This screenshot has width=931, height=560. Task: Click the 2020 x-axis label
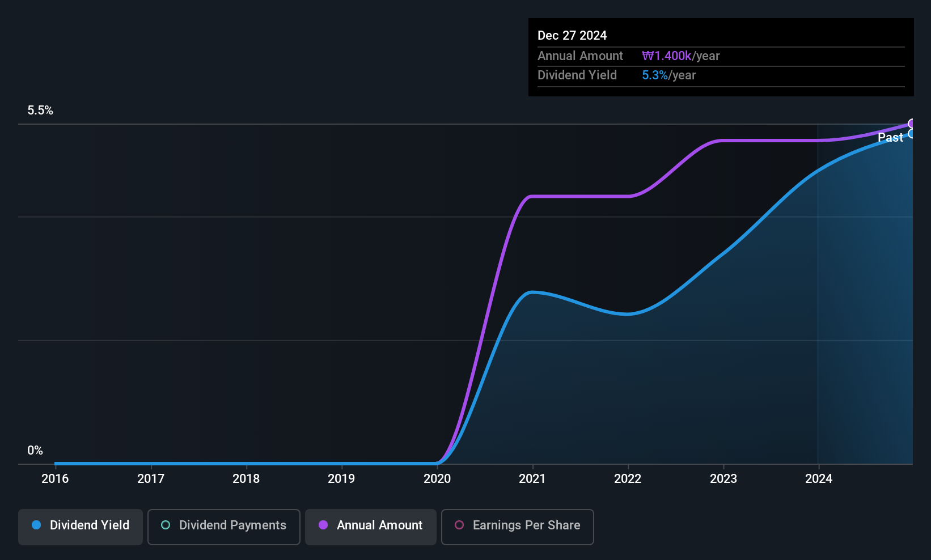pyautogui.click(x=437, y=479)
